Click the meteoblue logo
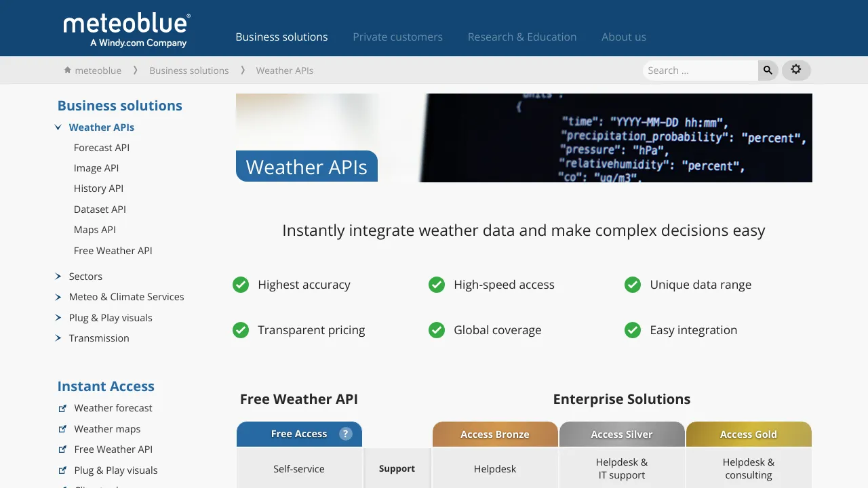 (x=127, y=30)
